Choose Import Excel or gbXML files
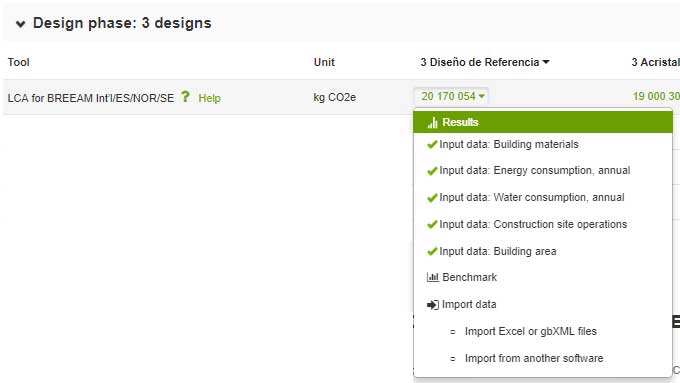This screenshot has height=383, width=680. (530, 331)
